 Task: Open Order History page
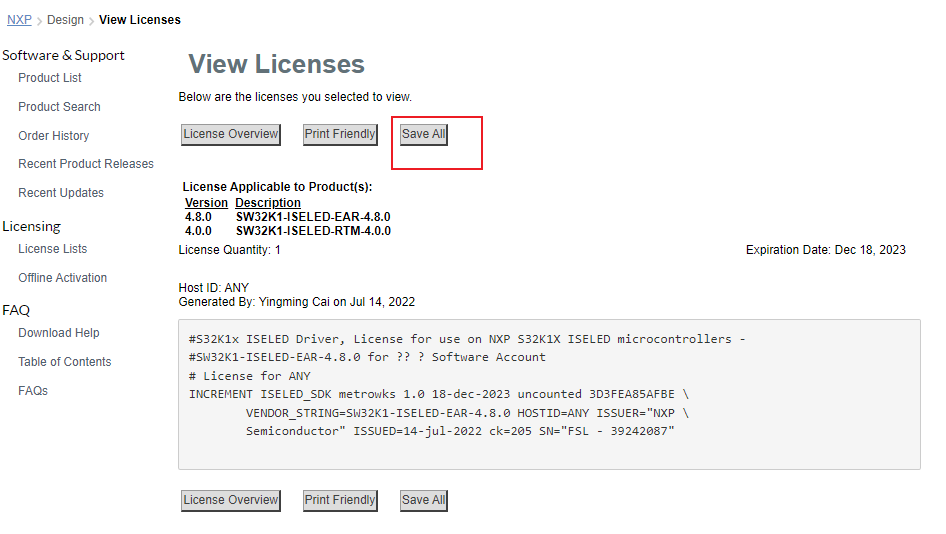click(53, 136)
